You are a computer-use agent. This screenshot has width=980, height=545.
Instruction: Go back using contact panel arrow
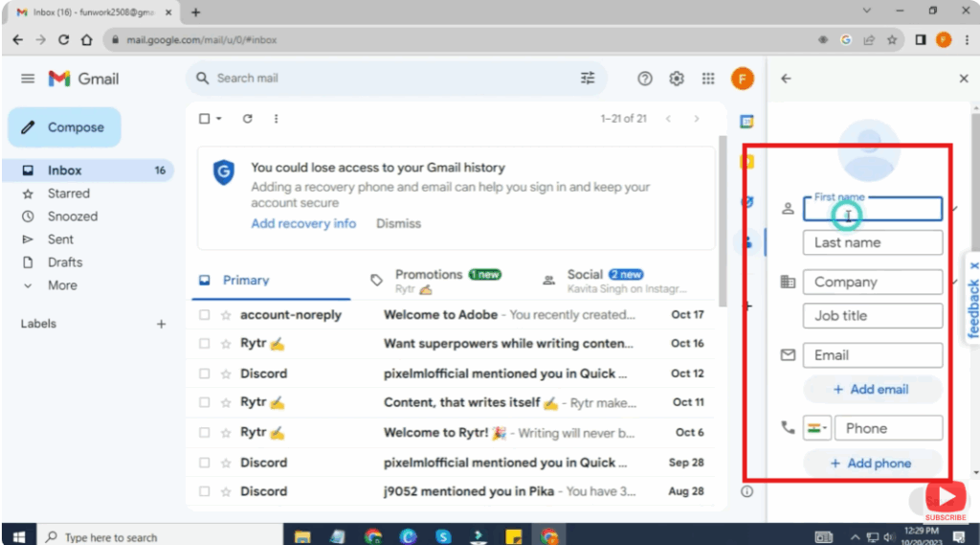786,79
